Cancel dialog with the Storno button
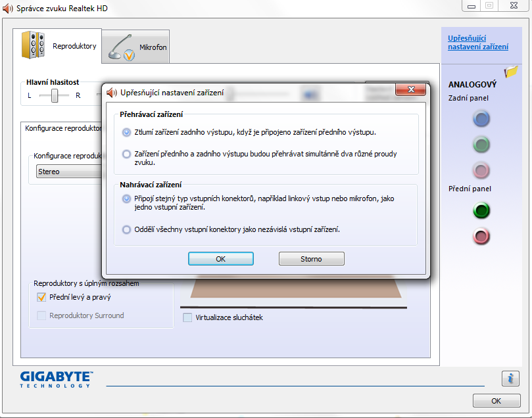The width and height of the screenshot is (532, 418). [312, 259]
